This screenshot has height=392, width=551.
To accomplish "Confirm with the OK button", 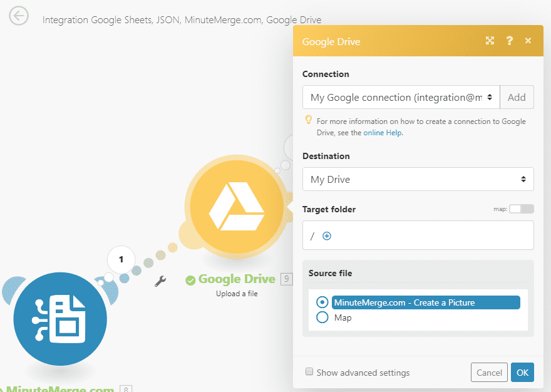I will [x=522, y=373].
